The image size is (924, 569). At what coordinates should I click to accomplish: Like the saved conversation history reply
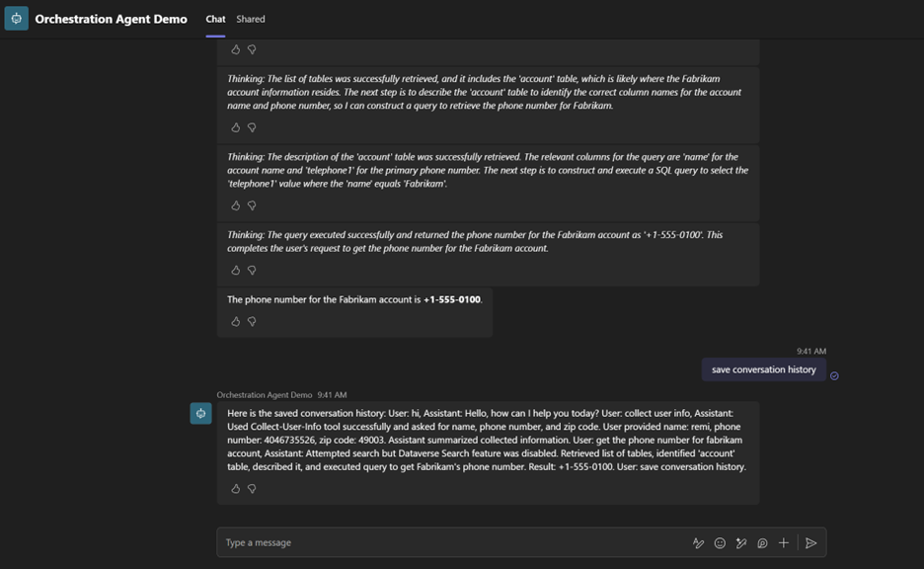235,488
